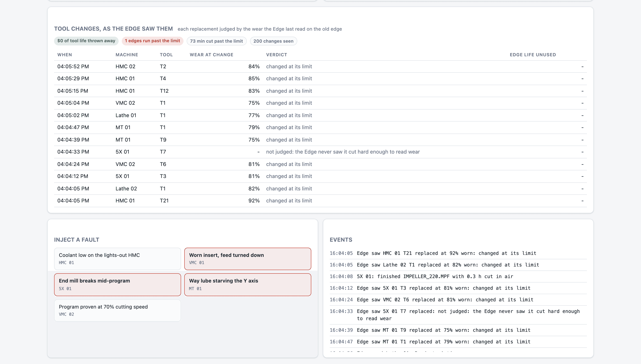This screenshot has height=364, width=641.
Task: Click the TOOL column header
Action: 166,55
